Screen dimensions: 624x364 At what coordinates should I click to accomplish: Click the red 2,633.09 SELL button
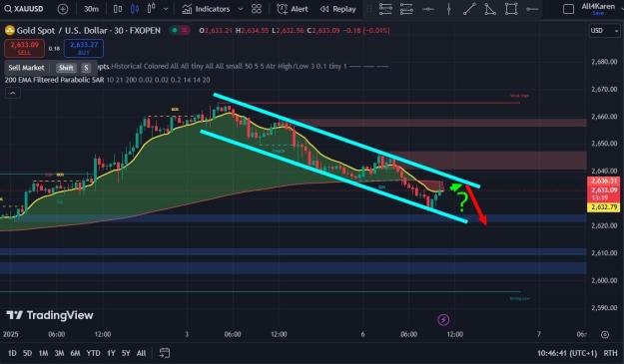point(24,49)
